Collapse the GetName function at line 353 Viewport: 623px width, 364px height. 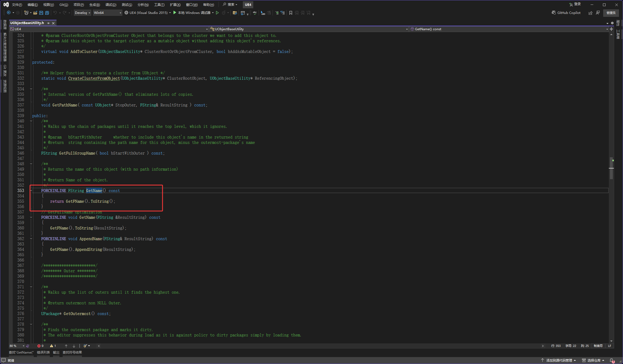(x=31, y=190)
